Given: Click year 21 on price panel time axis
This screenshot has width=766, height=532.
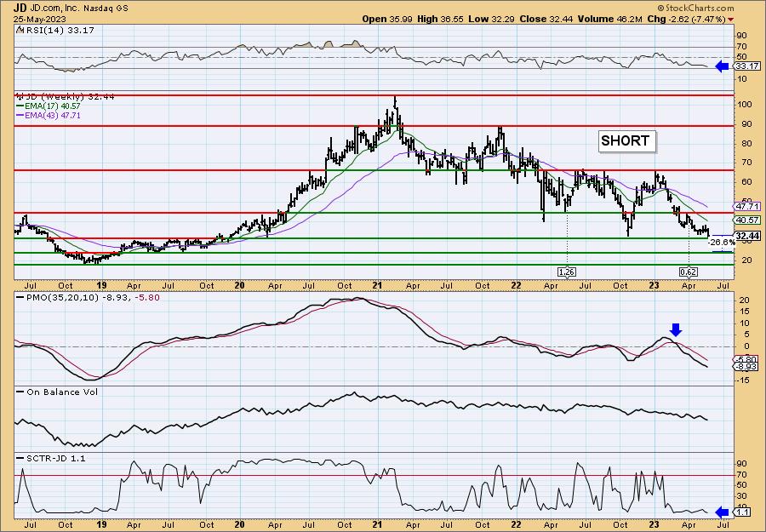Looking at the screenshot, I should (x=377, y=285).
